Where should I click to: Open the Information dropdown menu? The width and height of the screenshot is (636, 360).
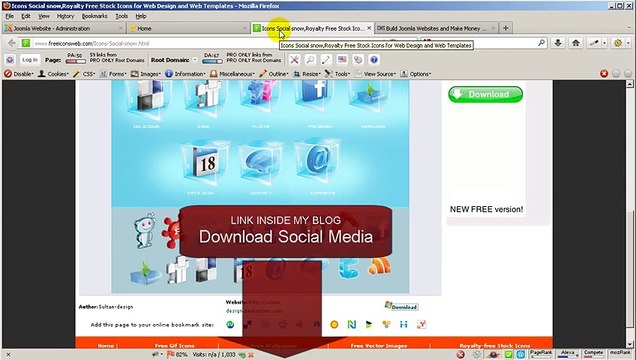coord(185,74)
